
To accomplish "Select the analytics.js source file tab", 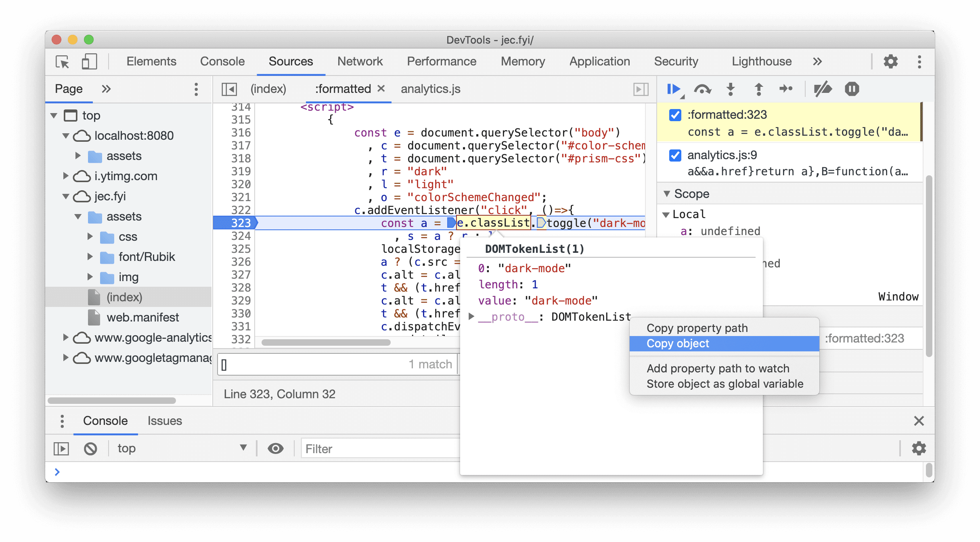I will [431, 89].
